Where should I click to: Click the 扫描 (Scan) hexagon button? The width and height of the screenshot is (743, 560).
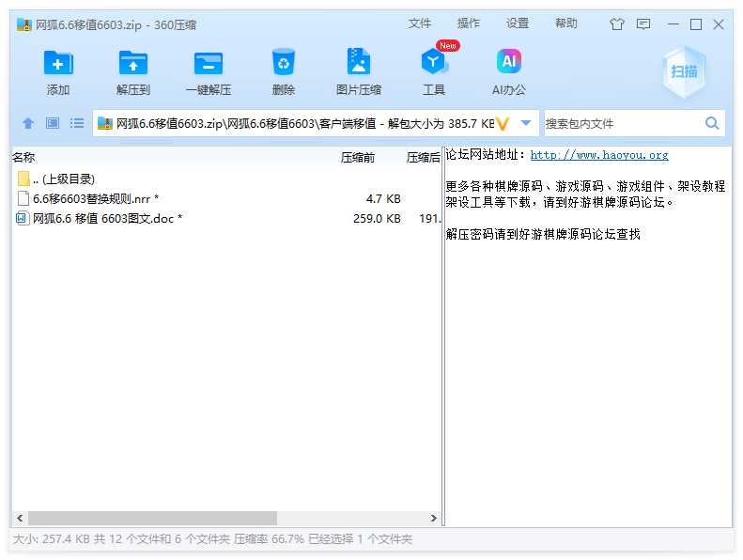click(x=684, y=72)
